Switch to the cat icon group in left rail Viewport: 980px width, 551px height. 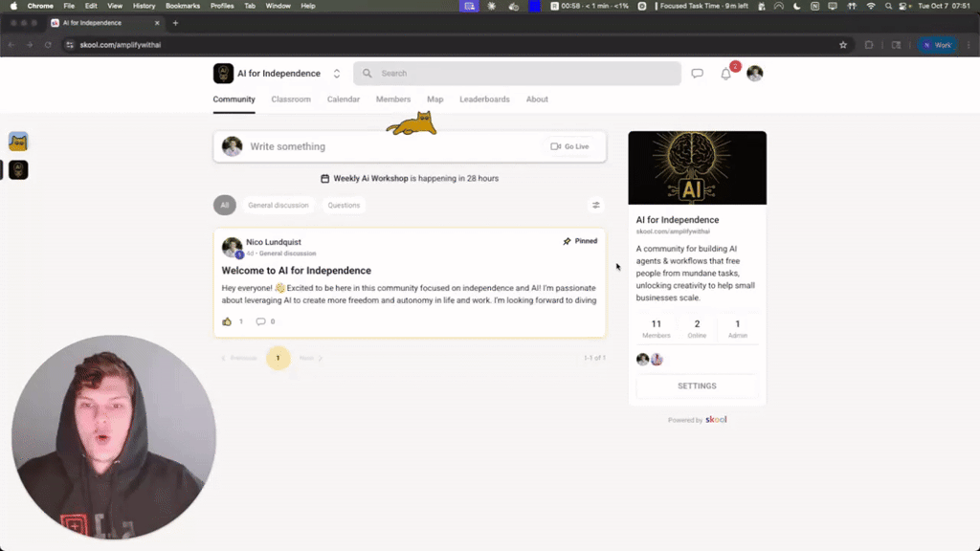[18, 142]
